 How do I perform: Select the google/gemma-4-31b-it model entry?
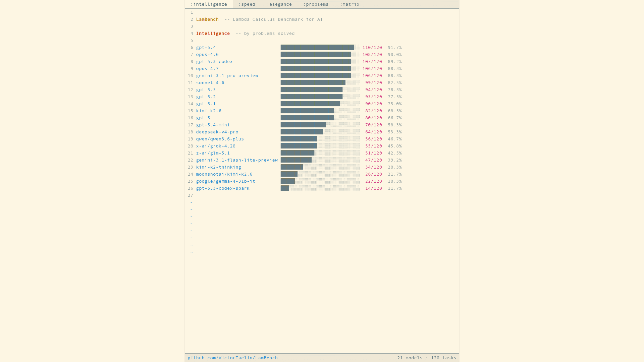pyautogui.click(x=225, y=181)
